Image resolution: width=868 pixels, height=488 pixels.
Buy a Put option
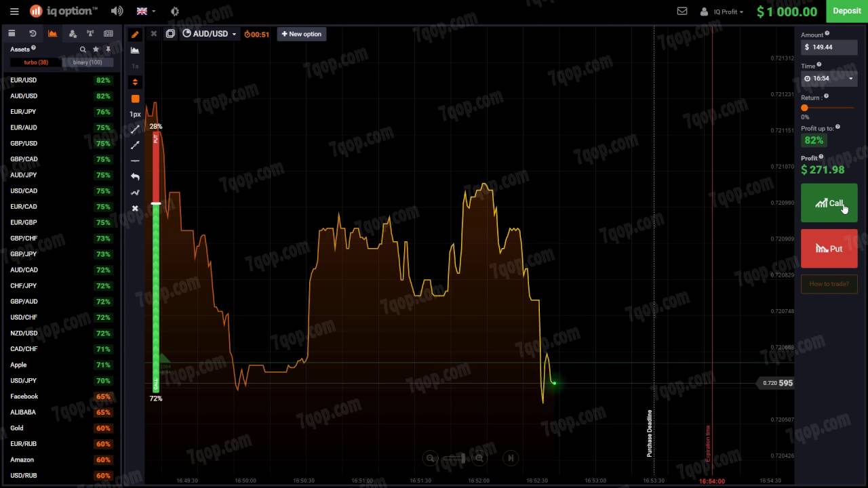coord(829,248)
